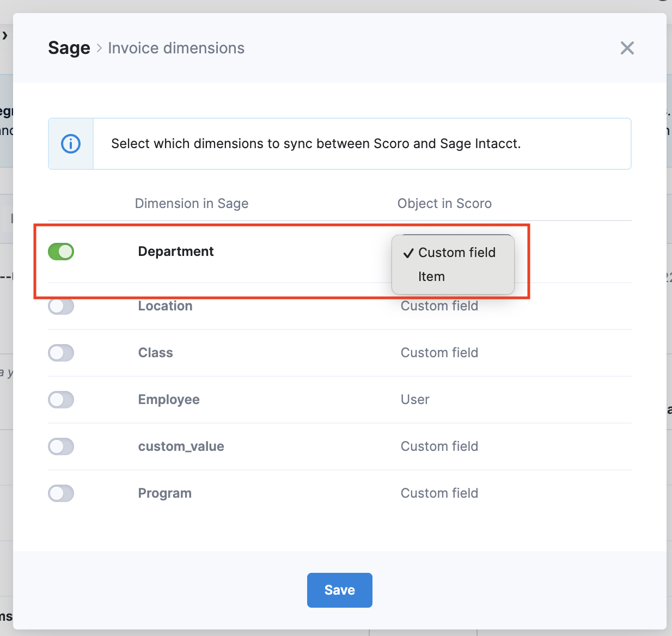
Task: Enable the Class dimension toggle
Action: click(x=61, y=353)
